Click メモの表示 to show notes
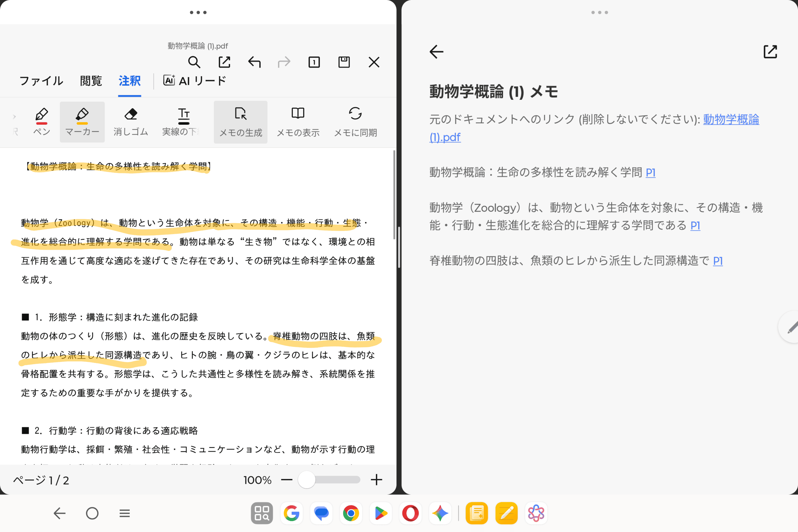The image size is (798, 532). pyautogui.click(x=298, y=122)
